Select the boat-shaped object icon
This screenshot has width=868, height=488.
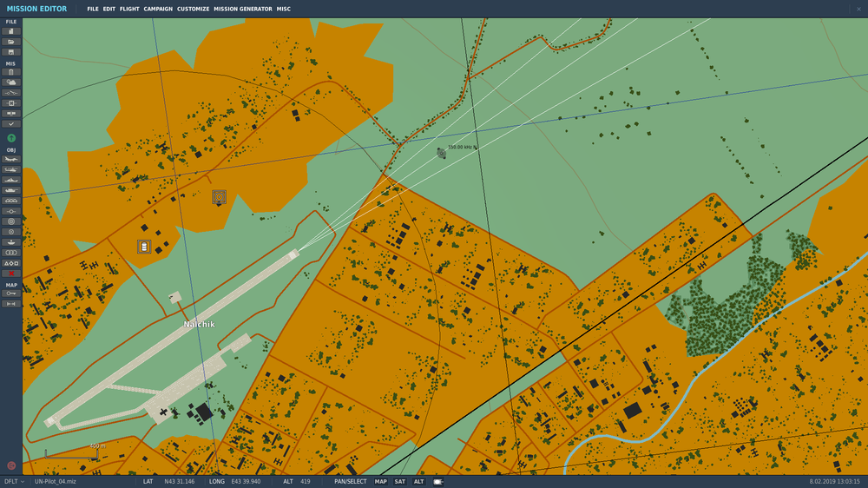(x=11, y=242)
